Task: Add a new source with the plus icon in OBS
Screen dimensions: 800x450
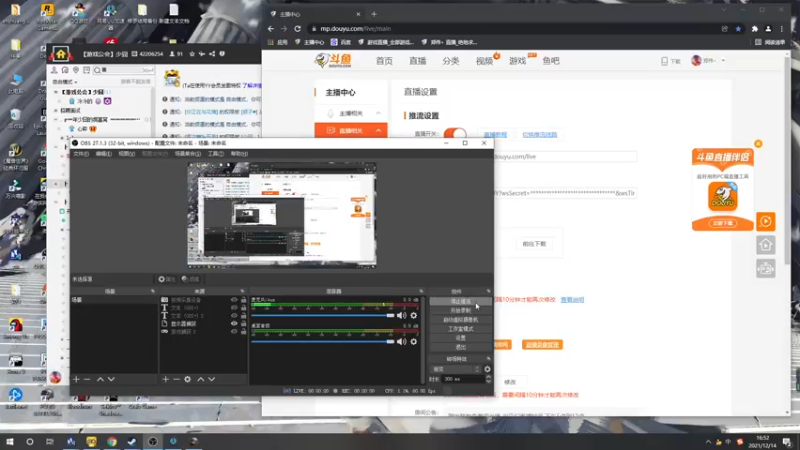Action: point(165,380)
